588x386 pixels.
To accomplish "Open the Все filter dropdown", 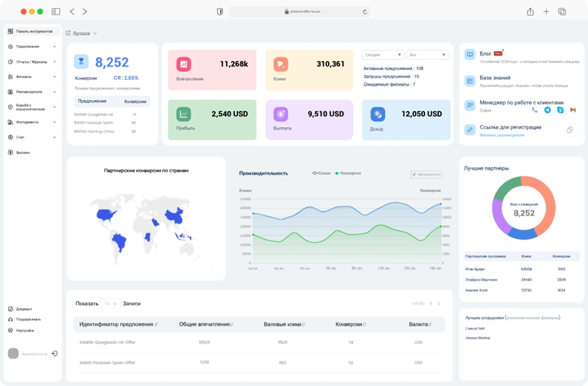I will [427, 55].
